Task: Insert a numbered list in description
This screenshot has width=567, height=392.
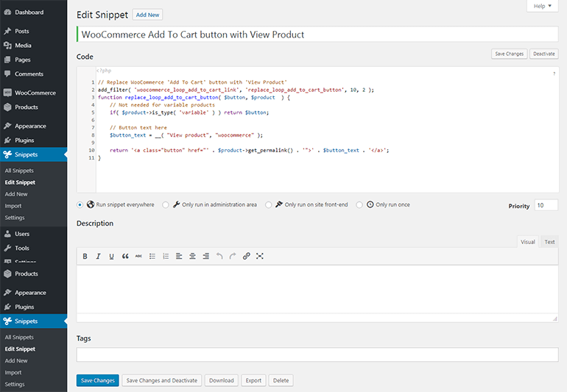Action: point(166,256)
